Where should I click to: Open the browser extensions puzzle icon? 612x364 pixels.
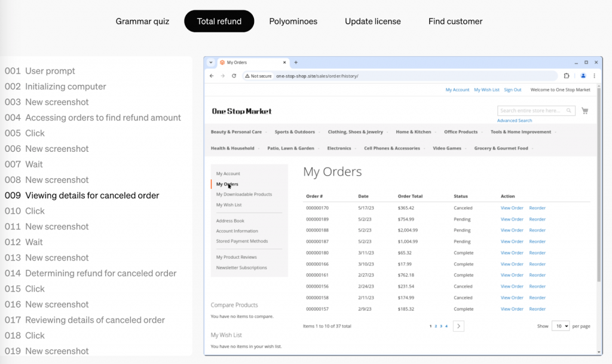pos(567,76)
